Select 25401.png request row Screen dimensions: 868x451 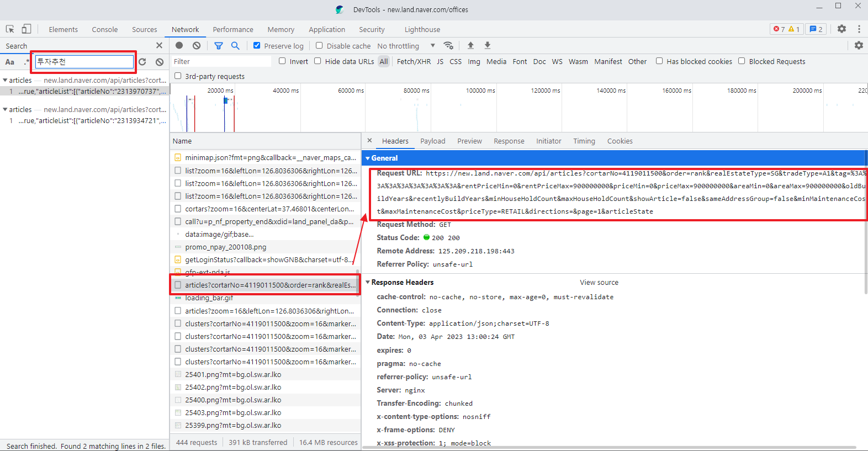(x=265, y=374)
